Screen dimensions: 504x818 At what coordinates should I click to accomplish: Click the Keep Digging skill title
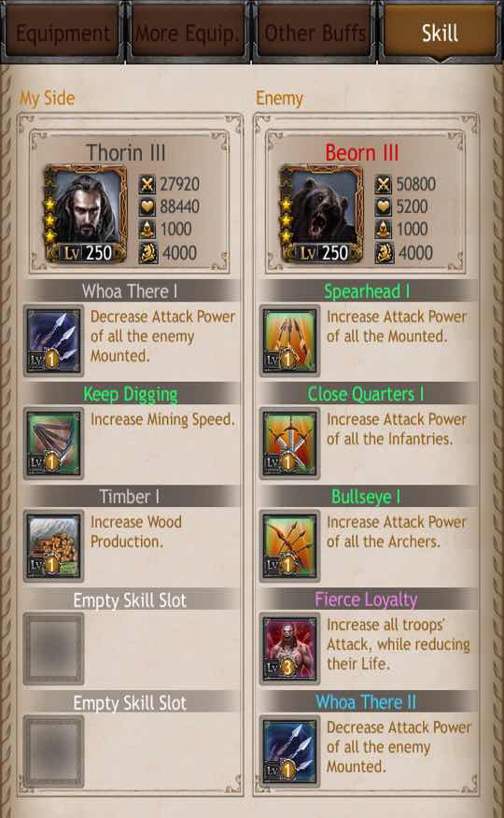131,394
